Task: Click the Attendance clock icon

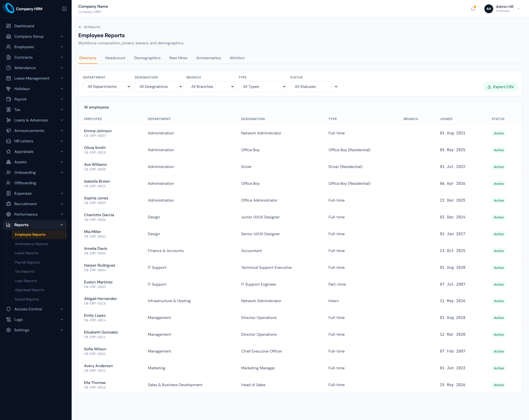Action: 9,68
